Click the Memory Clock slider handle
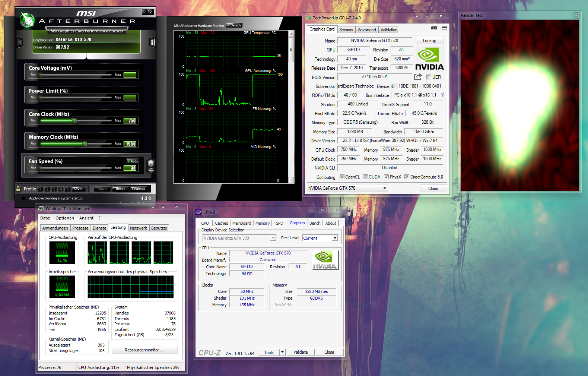588x376 pixels. click(85, 144)
